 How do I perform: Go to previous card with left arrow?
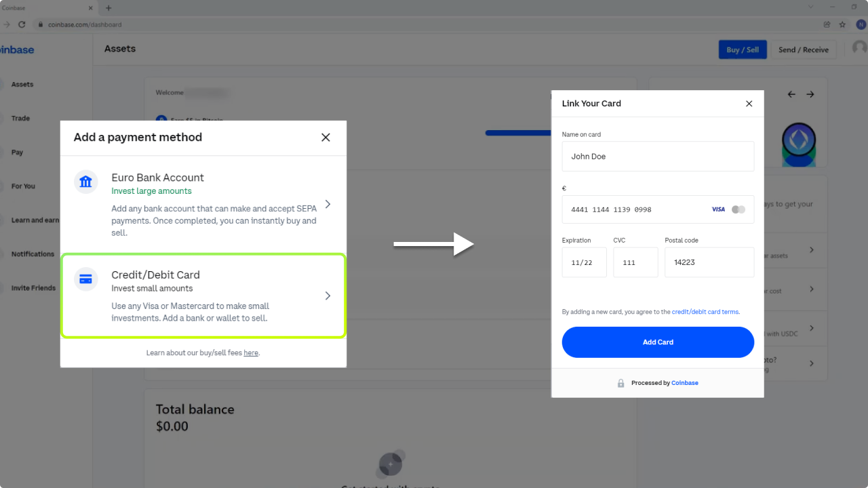(791, 95)
